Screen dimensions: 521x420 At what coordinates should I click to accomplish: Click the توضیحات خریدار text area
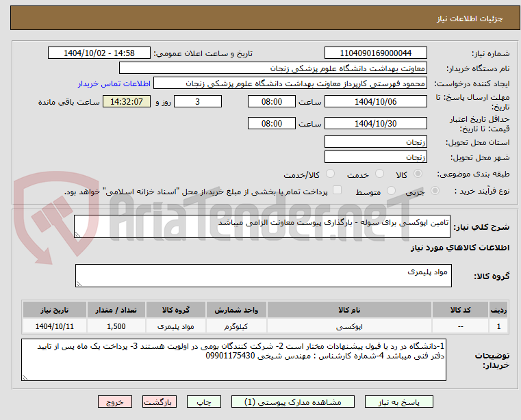(x=233, y=360)
